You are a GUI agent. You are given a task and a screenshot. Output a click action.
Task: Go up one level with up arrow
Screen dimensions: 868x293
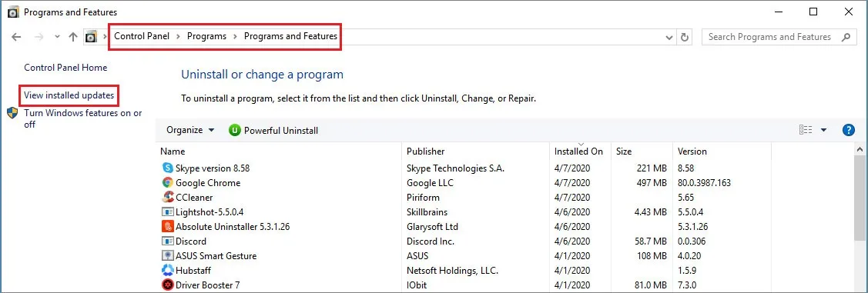point(73,37)
